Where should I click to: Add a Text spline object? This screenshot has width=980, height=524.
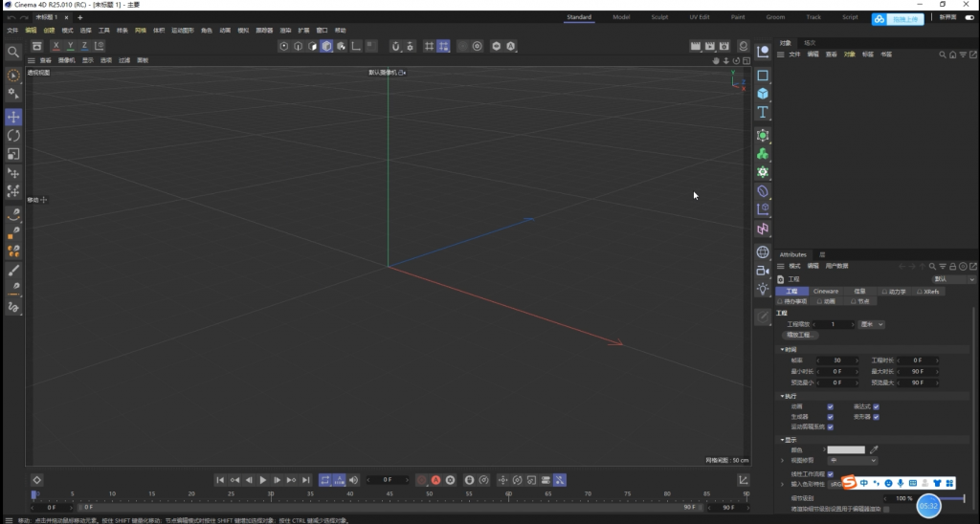pos(763,113)
